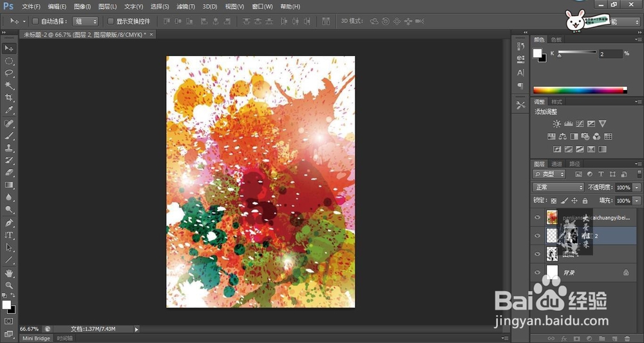Switch to the 路径 tab
644x343 pixels.
pos(574,163)
